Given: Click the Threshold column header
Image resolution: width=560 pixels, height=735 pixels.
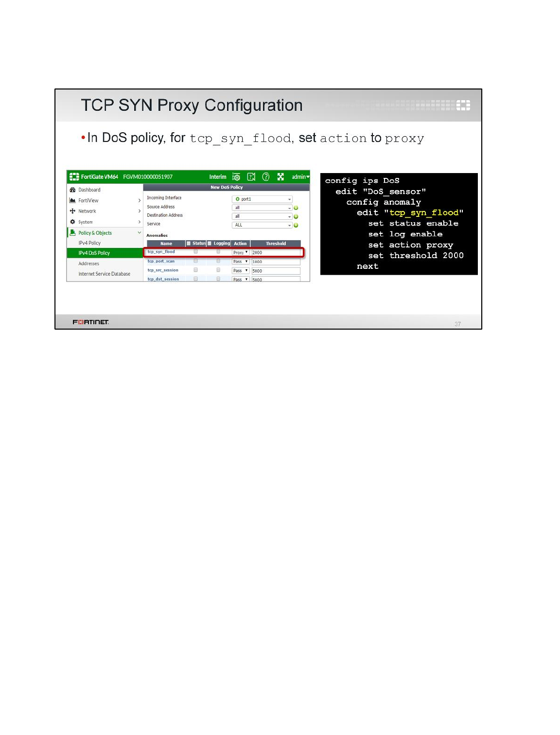Looking at the screenshot, I should 276,244.
